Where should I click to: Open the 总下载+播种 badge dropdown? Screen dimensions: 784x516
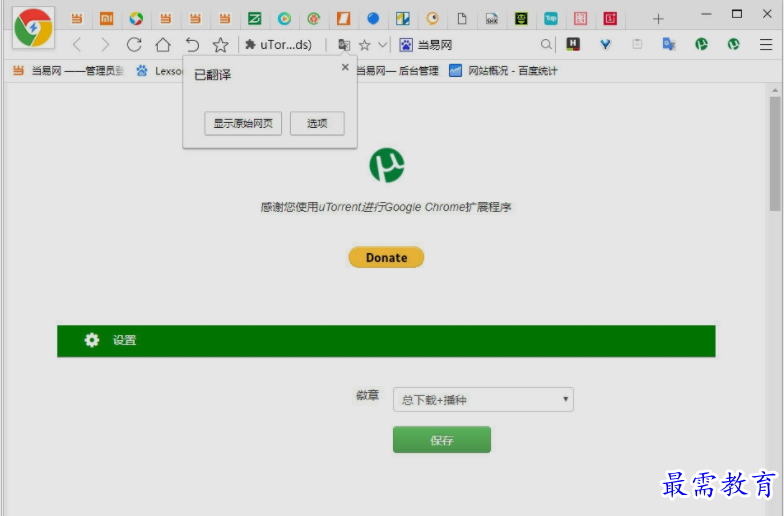pyautogui.click(x=483, y=400)
